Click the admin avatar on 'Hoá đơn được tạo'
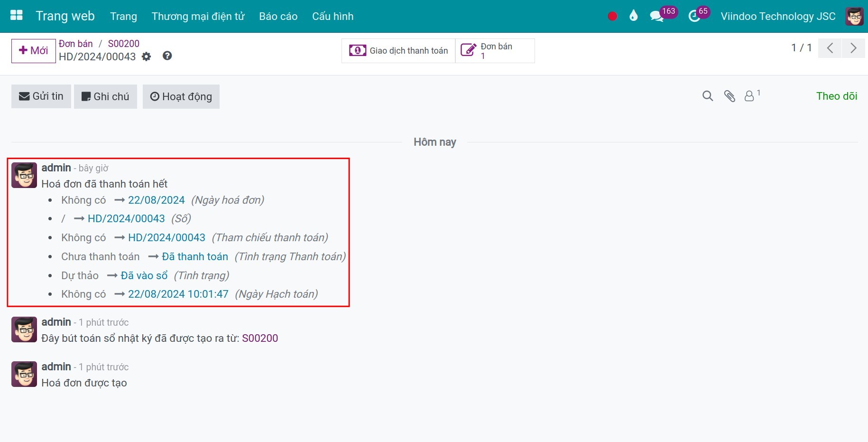 24,374
